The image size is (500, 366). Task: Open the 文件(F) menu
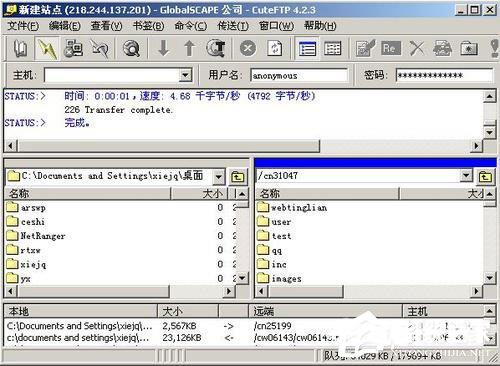23,26
